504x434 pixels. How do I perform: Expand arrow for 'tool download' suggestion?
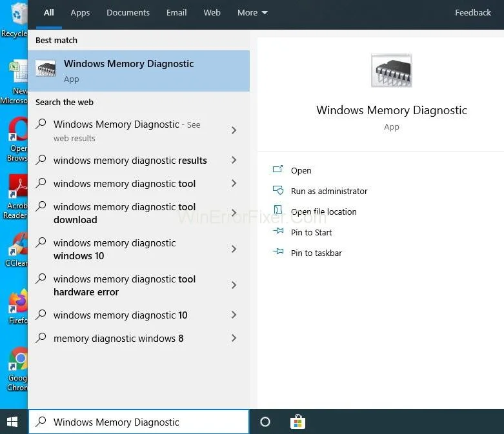234,213
